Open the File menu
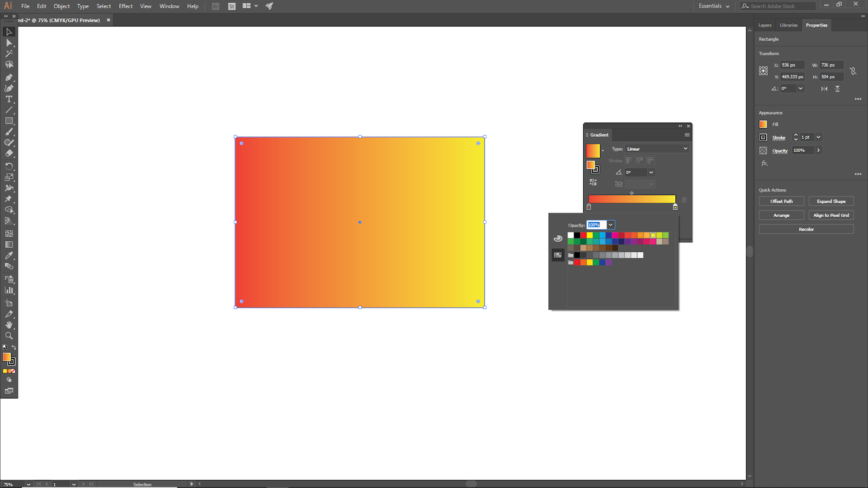 25,7
